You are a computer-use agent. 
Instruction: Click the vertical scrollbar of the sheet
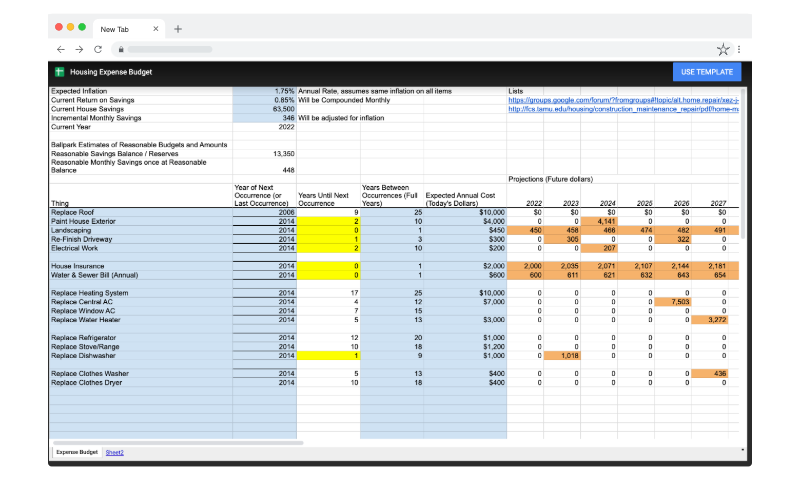point(742,163)
